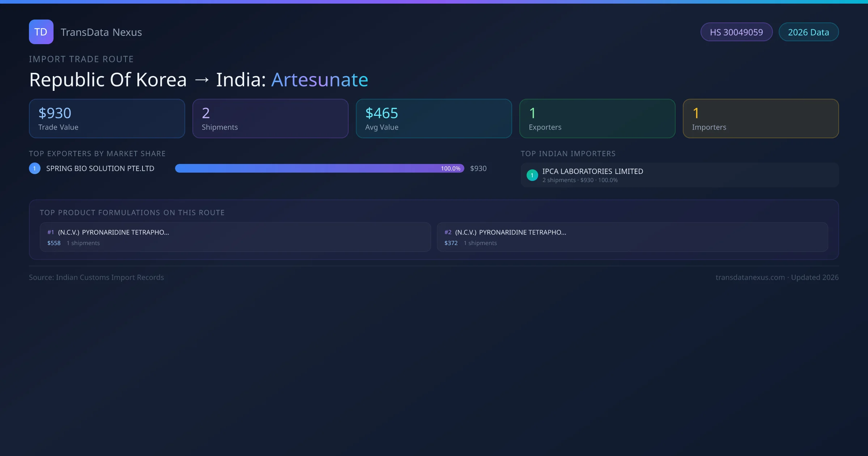Image resolution: width=868 pixels, height=456 pixels.
Task: Click the #1 badge on the first formulation card
Action: coord(51,232)
